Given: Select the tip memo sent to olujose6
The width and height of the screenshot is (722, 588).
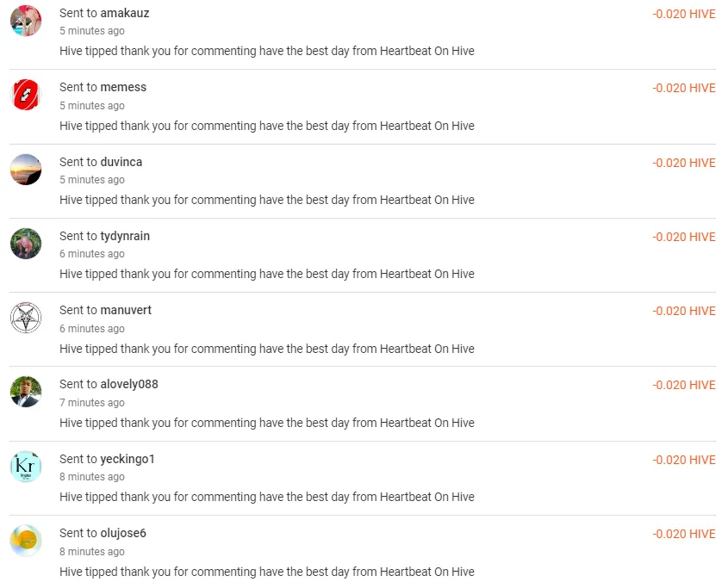Looking at the screenshot, I should click(267, 572).
